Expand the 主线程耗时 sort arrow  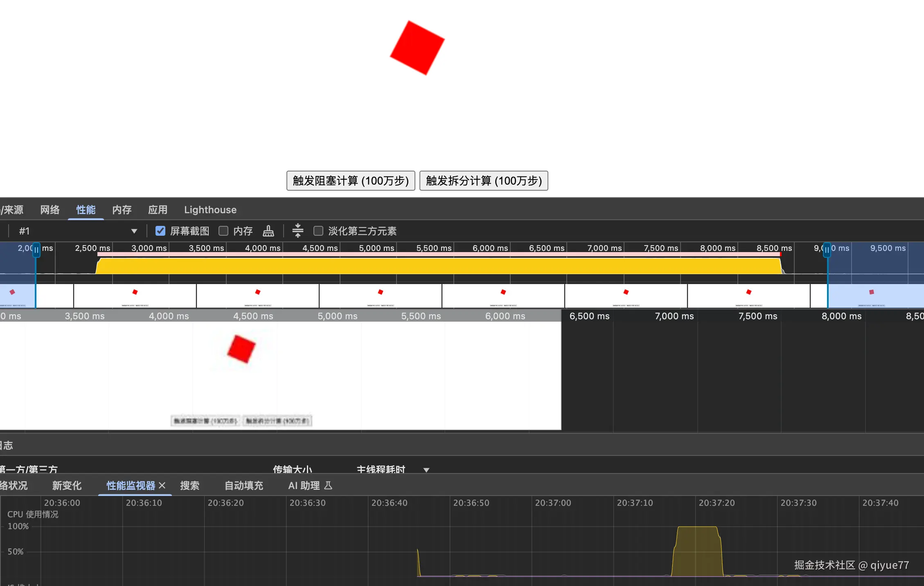point(426,470)
